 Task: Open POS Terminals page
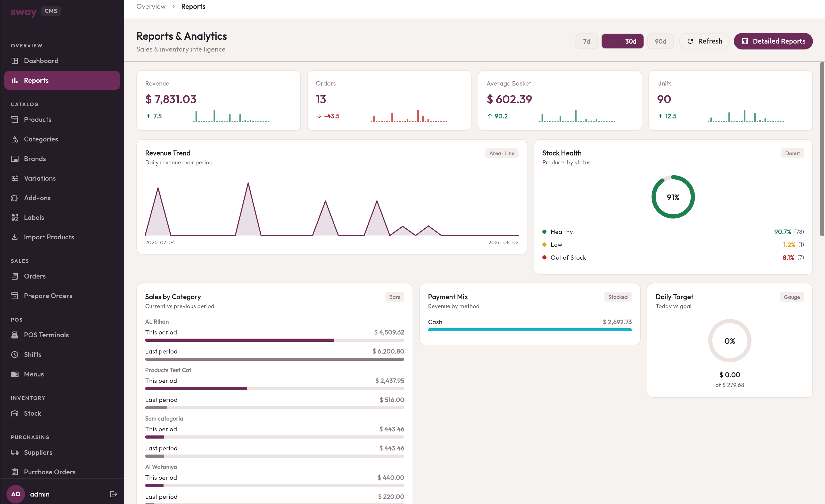pyautogui.click(x=62, y=335)
